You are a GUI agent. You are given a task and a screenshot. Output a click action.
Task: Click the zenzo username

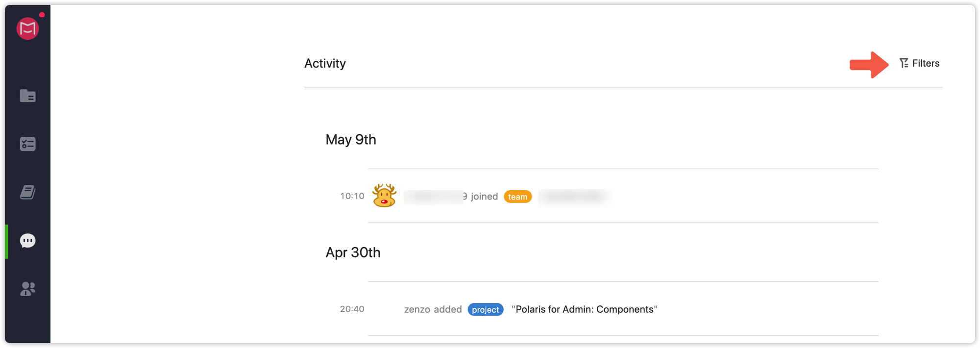[x=417, y=309]
